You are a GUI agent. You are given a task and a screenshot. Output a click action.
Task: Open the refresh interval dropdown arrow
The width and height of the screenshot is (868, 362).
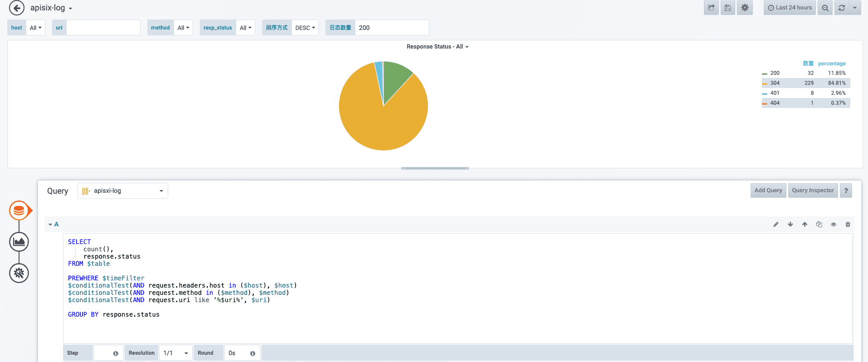855,8
